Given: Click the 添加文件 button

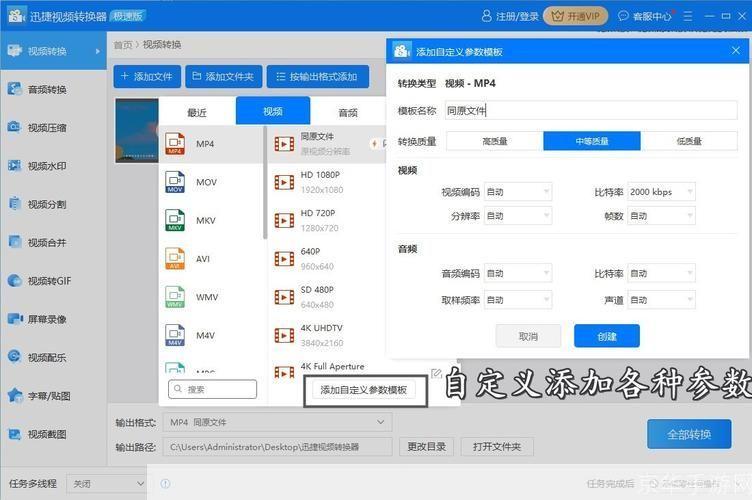Looking at the screenshot, I should click(147, 77).
